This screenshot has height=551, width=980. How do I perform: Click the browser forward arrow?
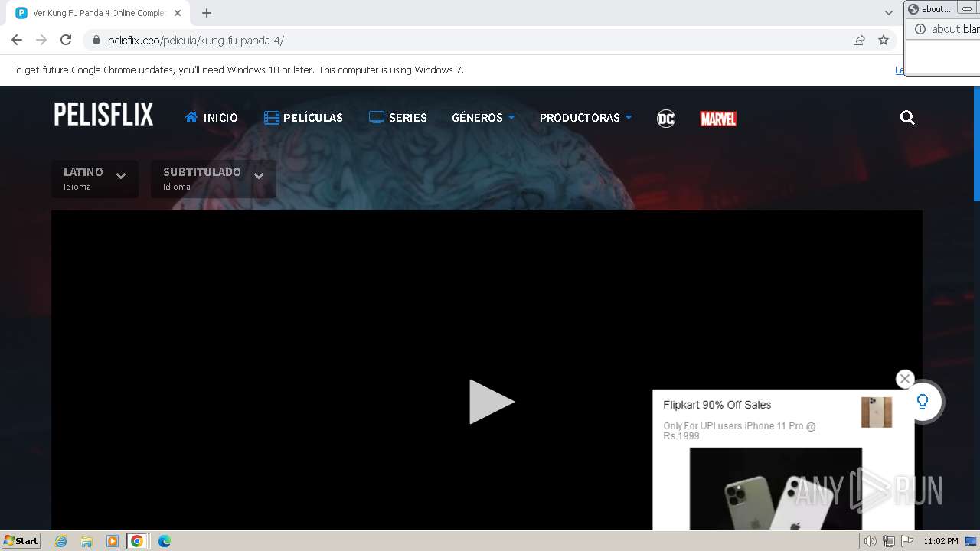pyautogui.click(x=41, y=41)
